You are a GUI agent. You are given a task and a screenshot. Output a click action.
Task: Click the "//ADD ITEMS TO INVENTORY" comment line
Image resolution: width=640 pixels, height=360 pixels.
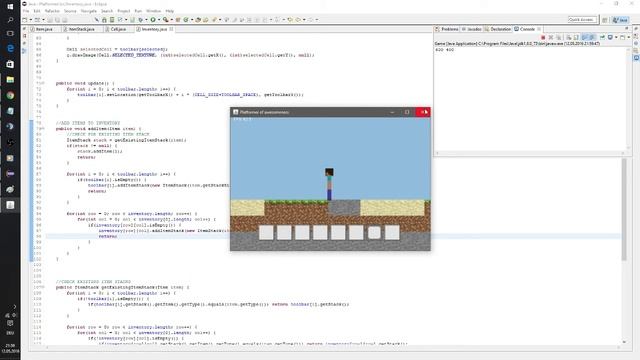[x=88, y=123]
